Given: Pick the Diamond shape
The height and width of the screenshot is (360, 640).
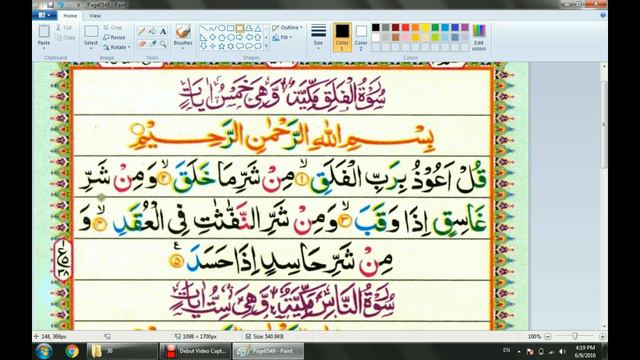Looking at the screenshot, I should coord(212,38).
